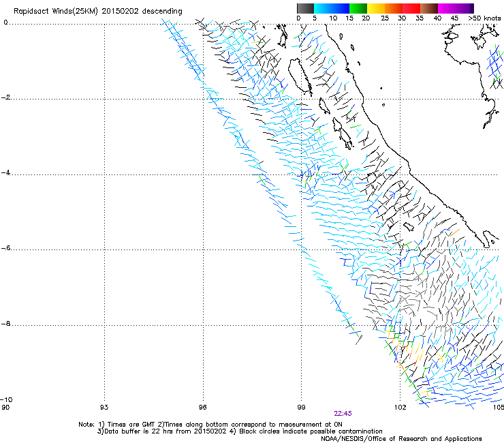This screenshot has height=443, width=504.
Task: Click the '-4' latitude axis label
Action: coord(5,172)
